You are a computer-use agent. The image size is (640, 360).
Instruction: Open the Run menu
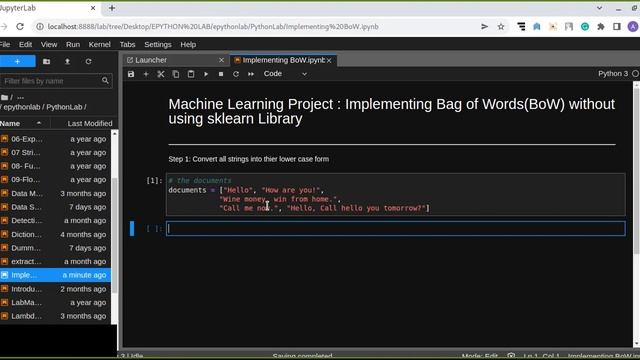[x=73, y=44]
